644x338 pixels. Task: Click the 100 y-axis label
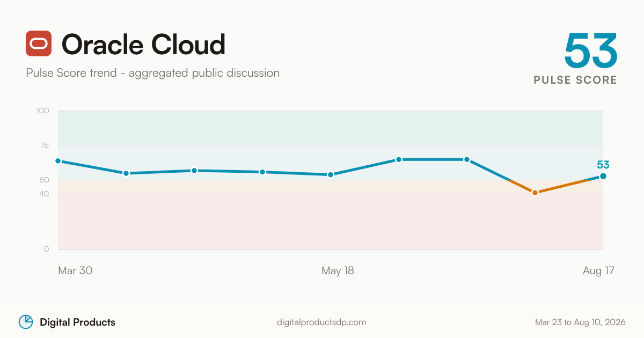(x=43, y=111)
